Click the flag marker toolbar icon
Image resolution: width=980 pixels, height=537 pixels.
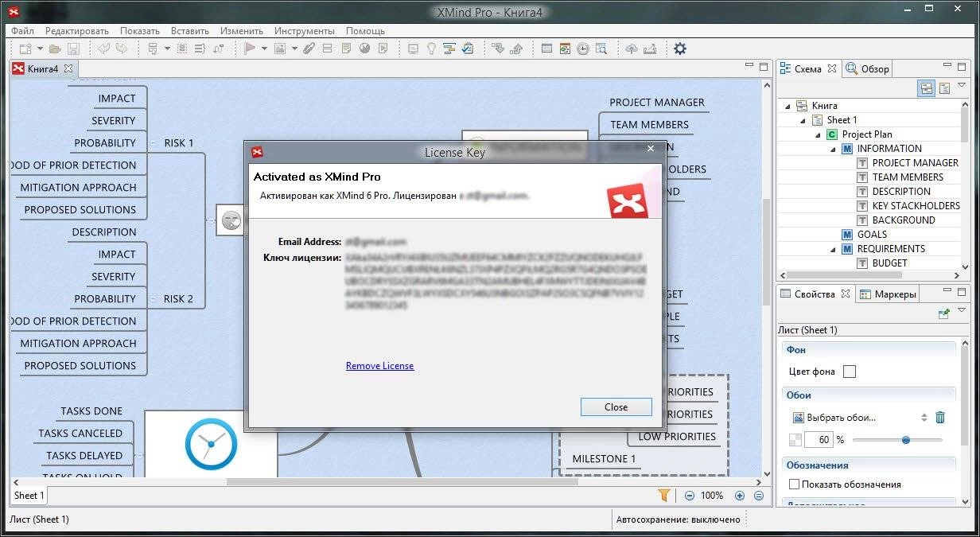click(x=250, y=49)
